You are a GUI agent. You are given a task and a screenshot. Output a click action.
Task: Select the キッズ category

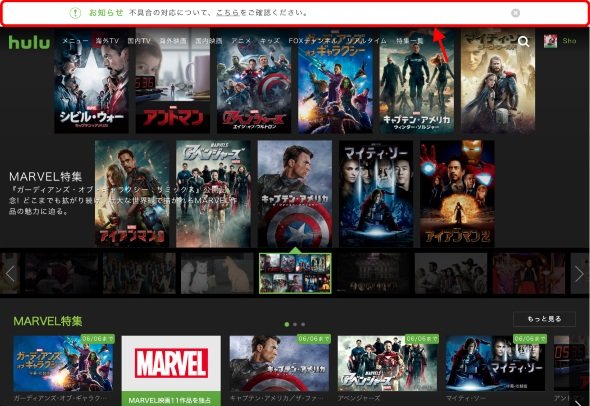pyautogui.click(x=270, y=41)
